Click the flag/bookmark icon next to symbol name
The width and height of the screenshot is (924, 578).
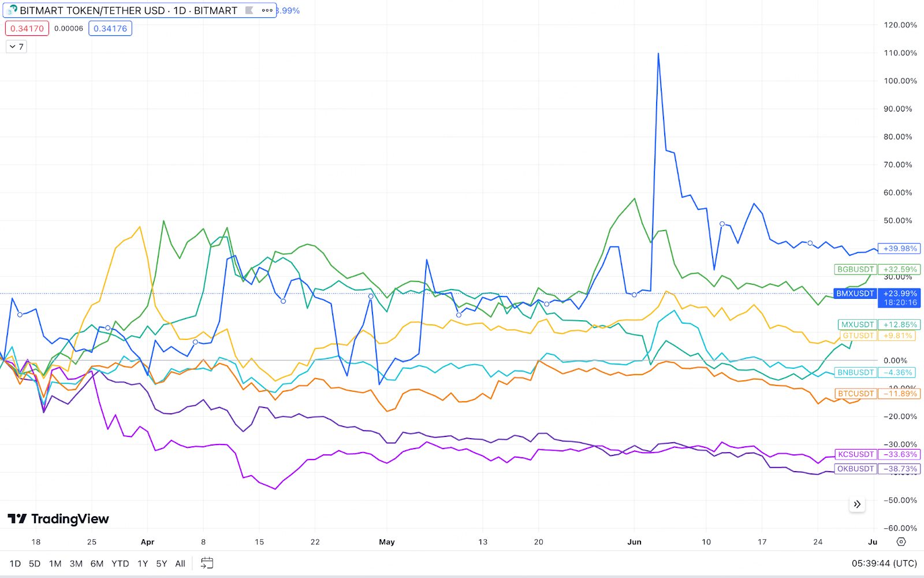[x=249, y=10]
